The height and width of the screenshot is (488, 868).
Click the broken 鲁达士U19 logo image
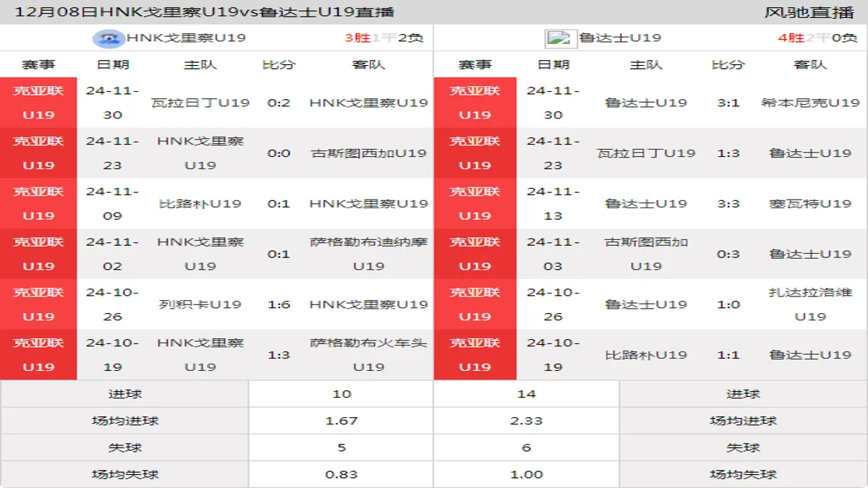561,38
